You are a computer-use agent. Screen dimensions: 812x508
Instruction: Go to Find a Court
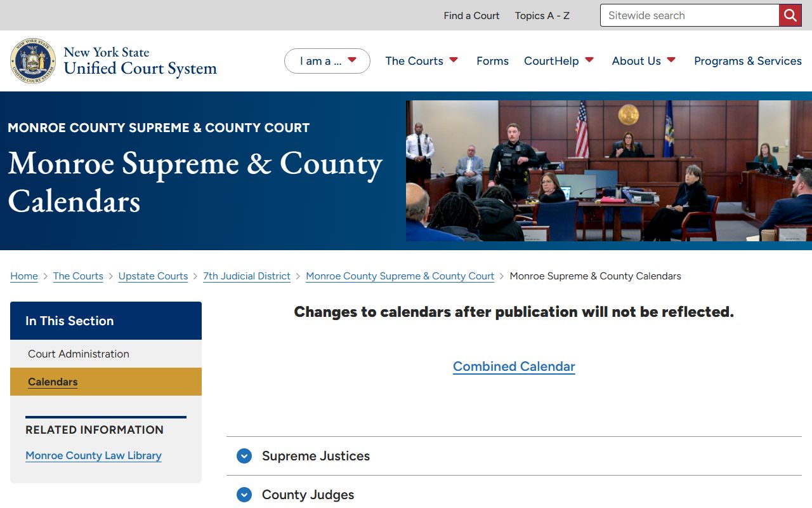[471, 15]
